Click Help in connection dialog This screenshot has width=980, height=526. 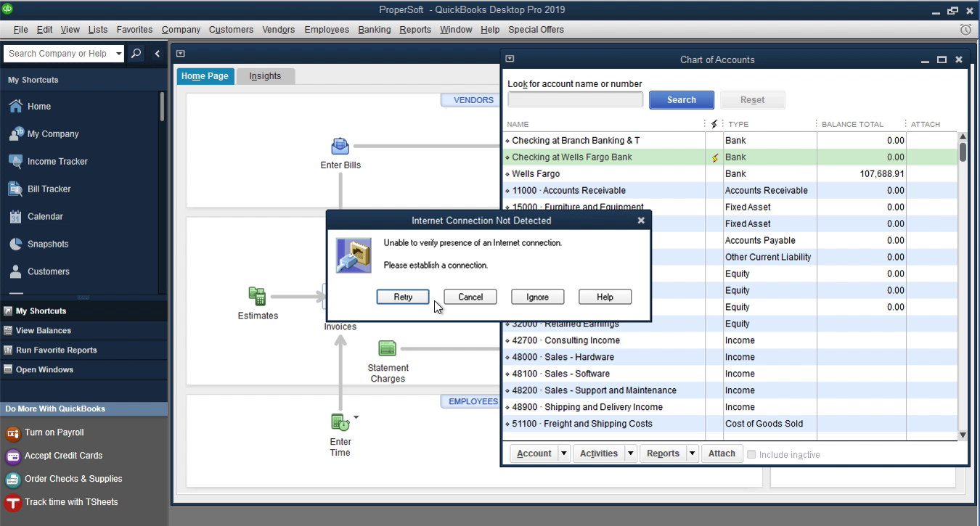(x=605, y=297)
